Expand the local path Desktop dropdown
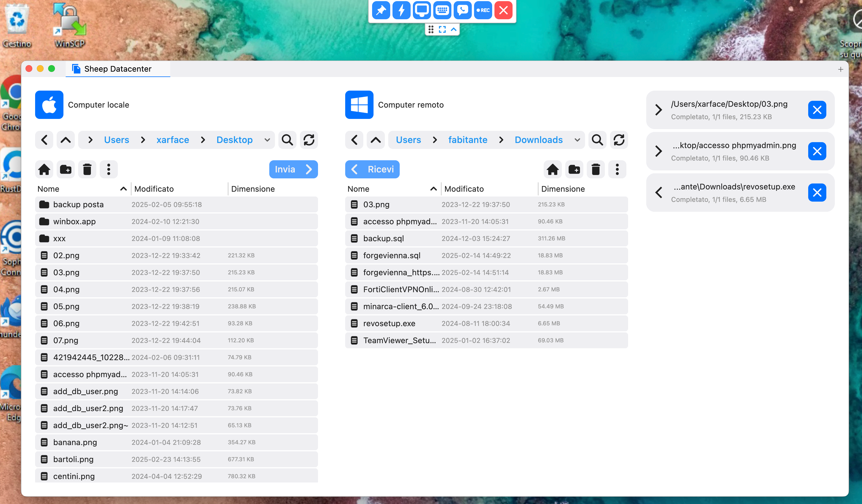This screenshot has height=504, width=862. [x=267, y=140]
